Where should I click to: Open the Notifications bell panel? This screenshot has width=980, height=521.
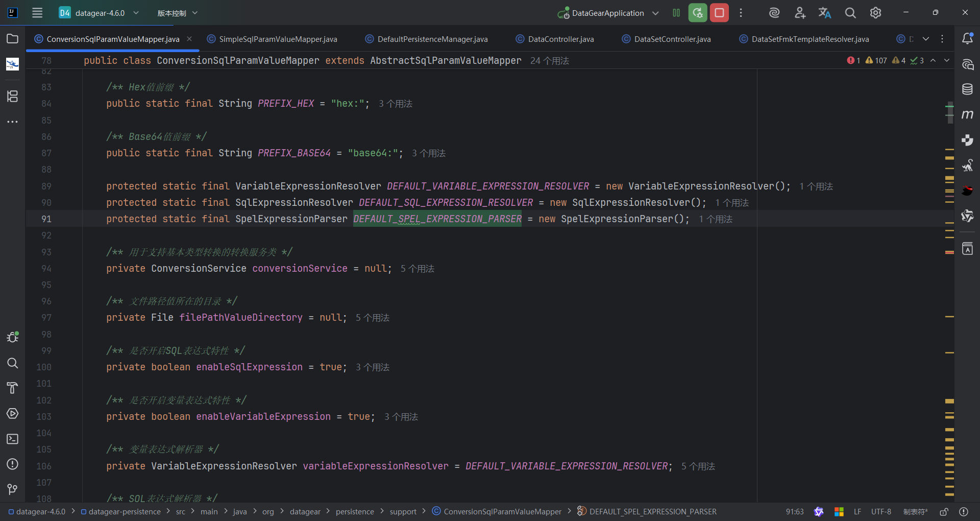point(967,38)
